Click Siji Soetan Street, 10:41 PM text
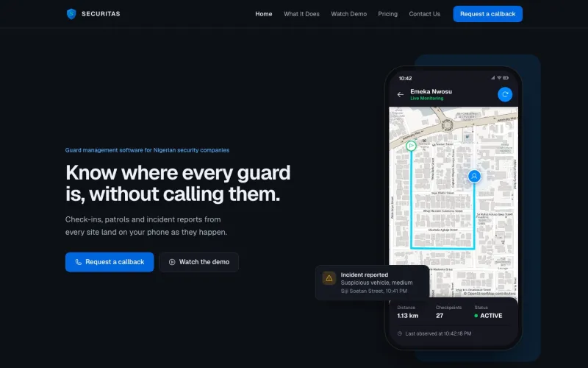This screenshot has height=368, width=588. coord(374,291)
